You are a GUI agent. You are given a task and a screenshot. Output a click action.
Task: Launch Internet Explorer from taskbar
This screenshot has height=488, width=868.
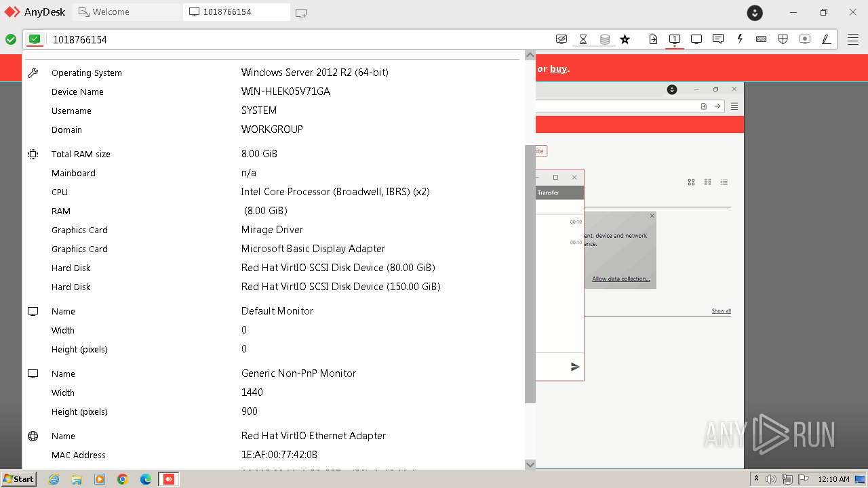point(54,479)
